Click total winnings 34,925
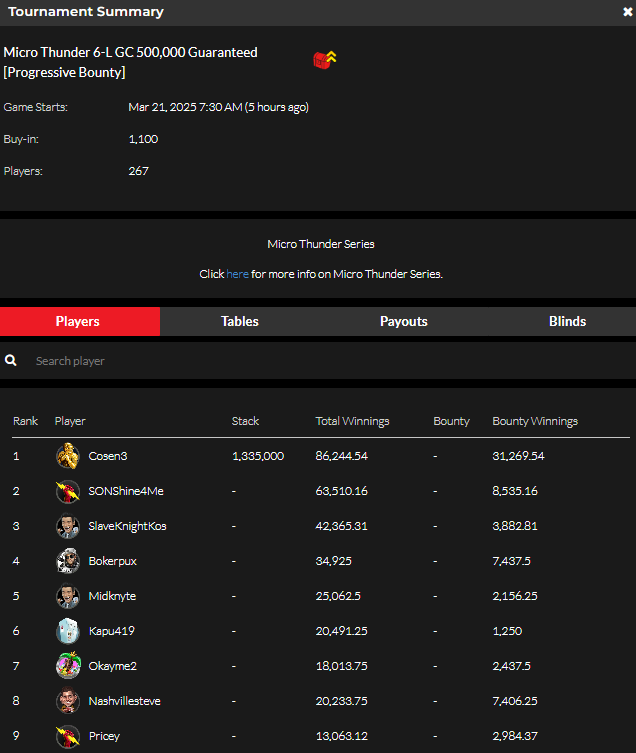Screen dimensions: 636x753 (x=334, y=561)
